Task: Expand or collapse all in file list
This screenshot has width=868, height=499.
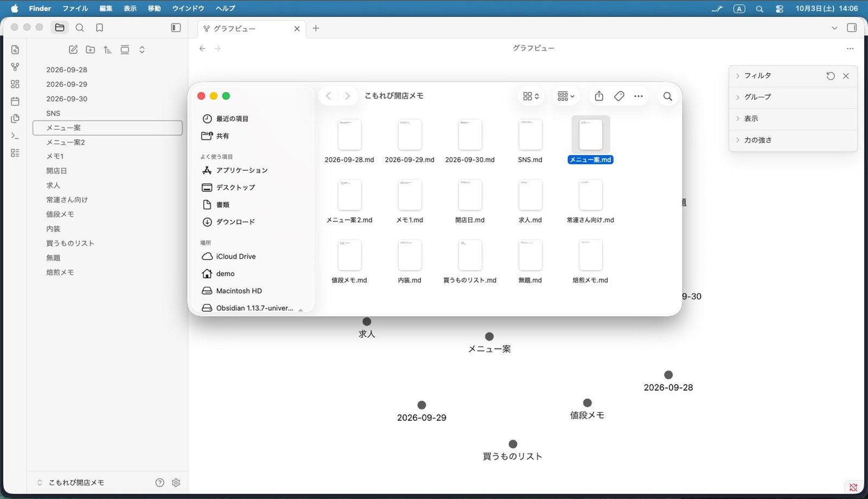Action: pyautogui.click(x=142, y=50)
